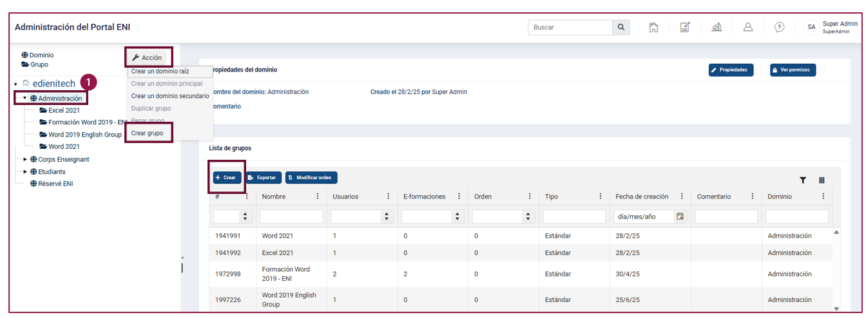This screenshot has height=317, width=868.
Task: Choose Crear un dominio secundario
Action: pyautogui.click(x=170, y=95)
